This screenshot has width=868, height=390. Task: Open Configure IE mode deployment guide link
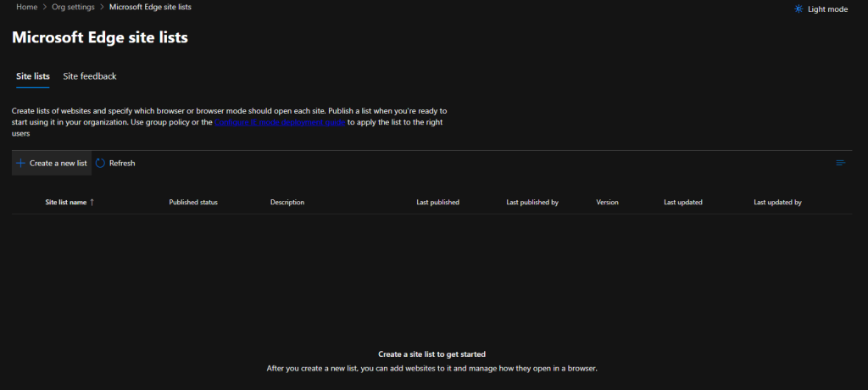[280, 122]
